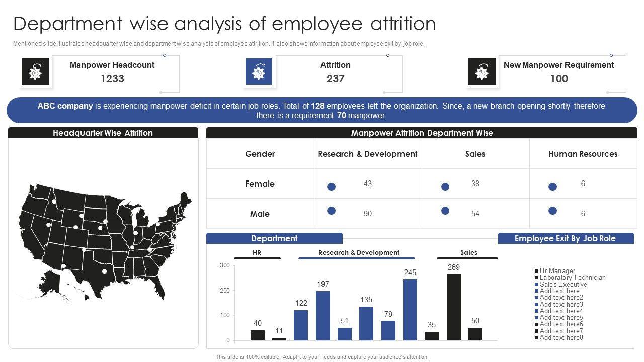
Task: Select the 'Add text here4' legend entry
Action: coord(559,311)
